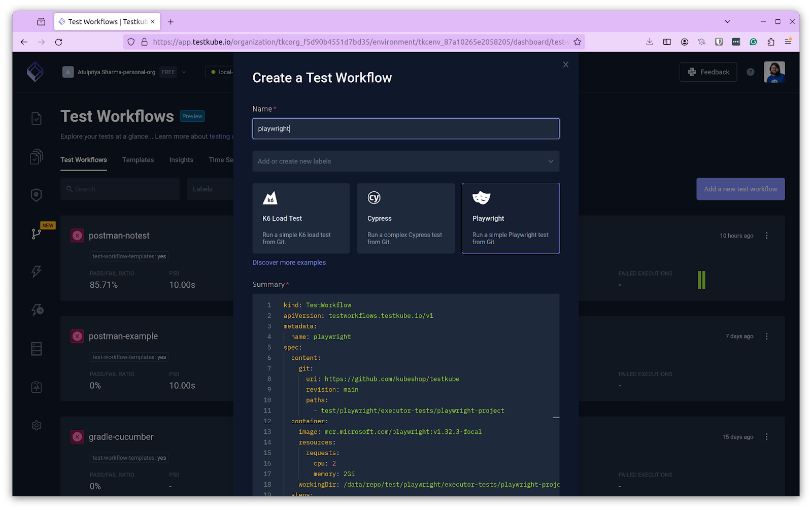
Task: Open the Triggers lightning bolt sidebar icon
Action: 36,271
